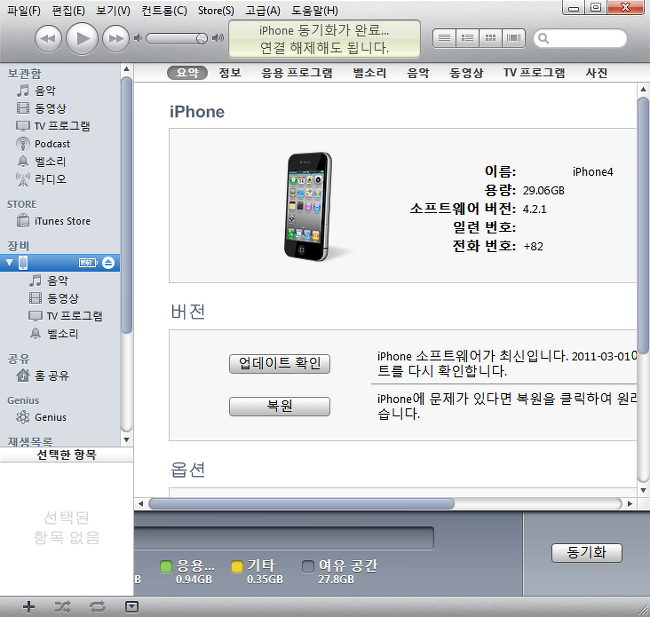Click the search magnifier icon
This screenshot has height=617, width=650.
click(543, 39)
